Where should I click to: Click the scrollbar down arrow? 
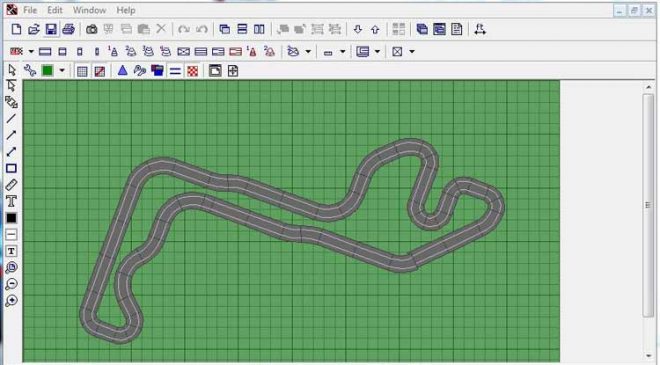648,356
